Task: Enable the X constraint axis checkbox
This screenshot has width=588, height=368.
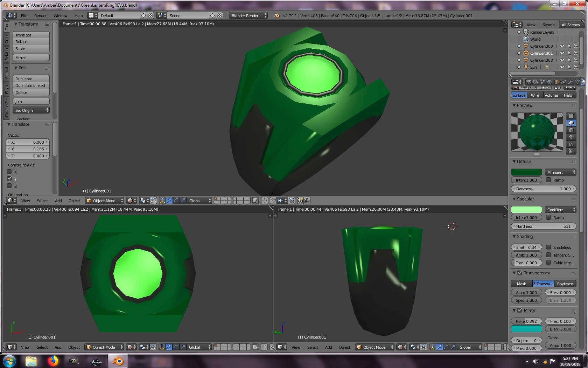Action: point(9,172)
